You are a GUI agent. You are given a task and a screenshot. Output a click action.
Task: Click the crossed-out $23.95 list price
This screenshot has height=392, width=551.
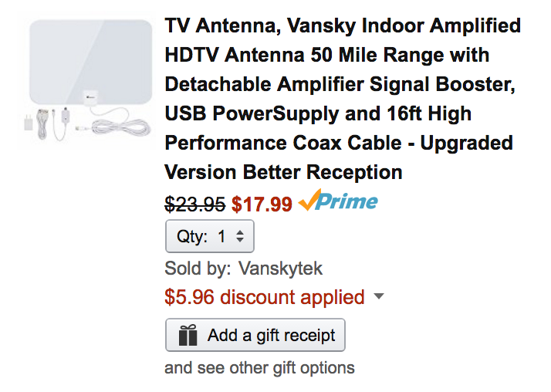click(x=195, y=204)
